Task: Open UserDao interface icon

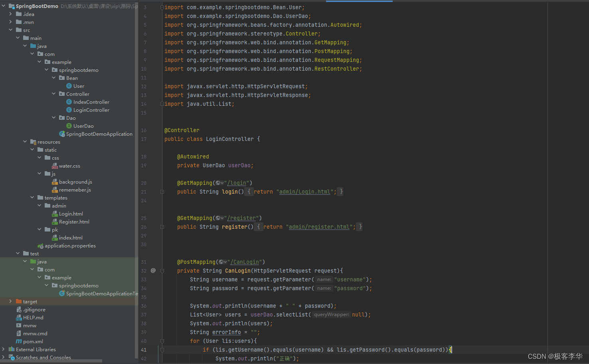Action: click(x=69, y=126)
